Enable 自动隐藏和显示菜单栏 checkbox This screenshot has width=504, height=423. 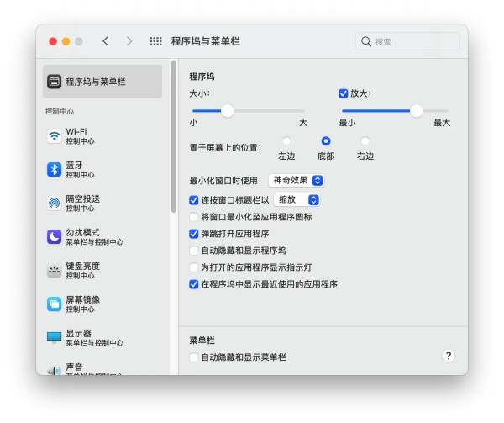(193, 357)
